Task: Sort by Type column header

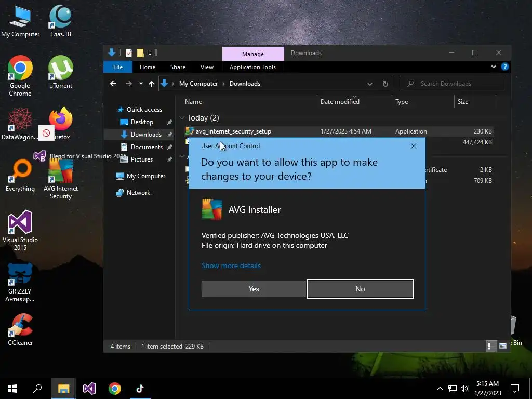Action: 402,102
